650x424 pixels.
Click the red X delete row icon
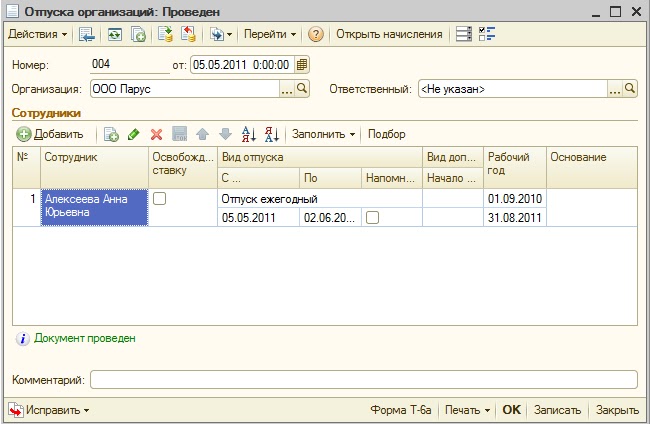(156, 134)
